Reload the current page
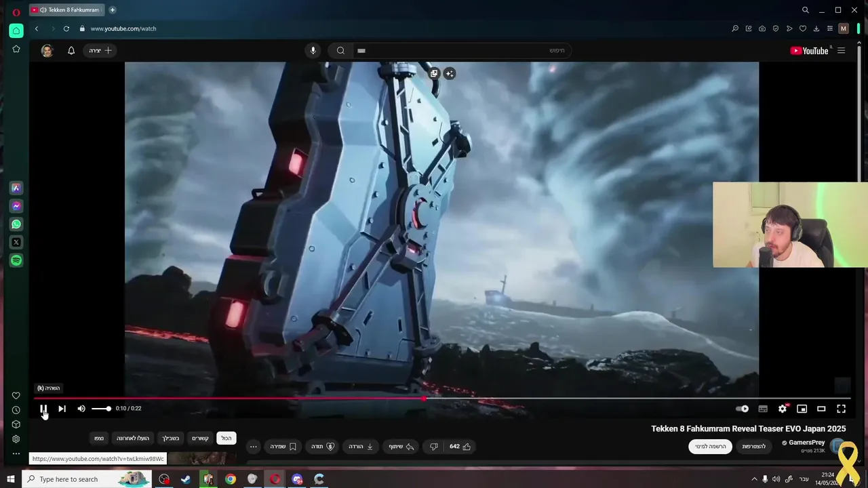 click(x=66, y=28)
